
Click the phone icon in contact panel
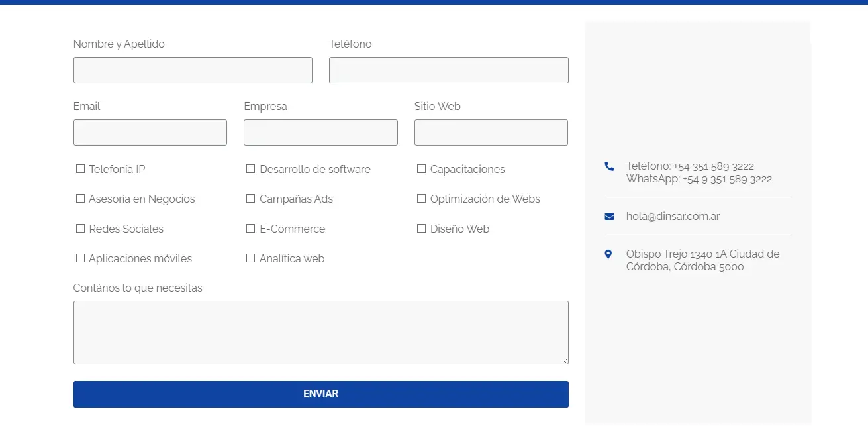609,166
